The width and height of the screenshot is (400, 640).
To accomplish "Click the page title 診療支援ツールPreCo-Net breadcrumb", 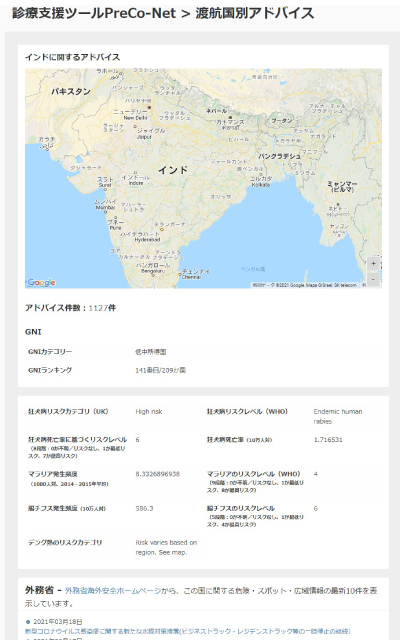I will coord(94,13).
